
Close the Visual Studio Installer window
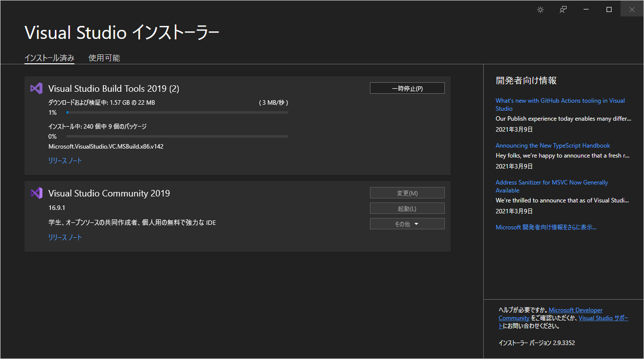coord(632,9)
